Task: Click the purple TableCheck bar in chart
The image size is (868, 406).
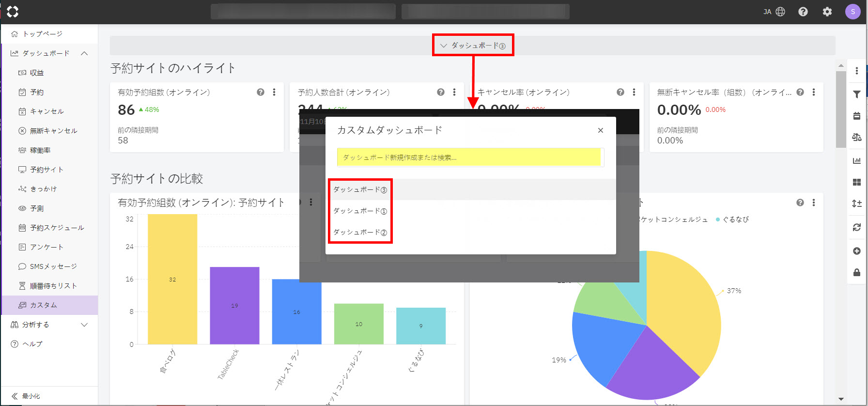Action: [x=234, y=305]
